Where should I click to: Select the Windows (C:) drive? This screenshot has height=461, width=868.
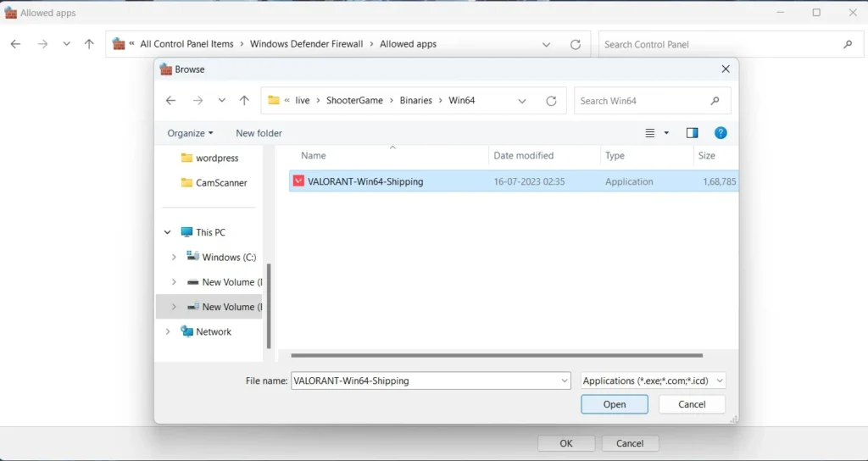pyautogui.click(x=222, y=258)
